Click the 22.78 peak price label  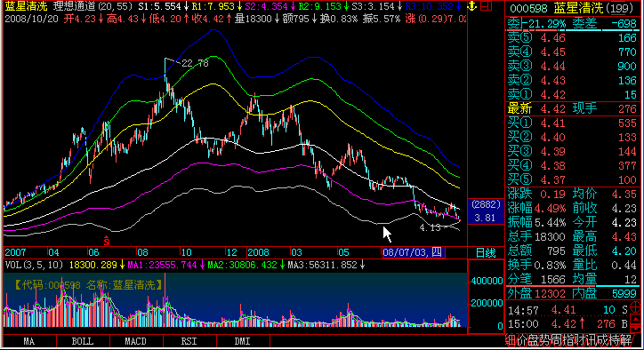coord(196,63)
